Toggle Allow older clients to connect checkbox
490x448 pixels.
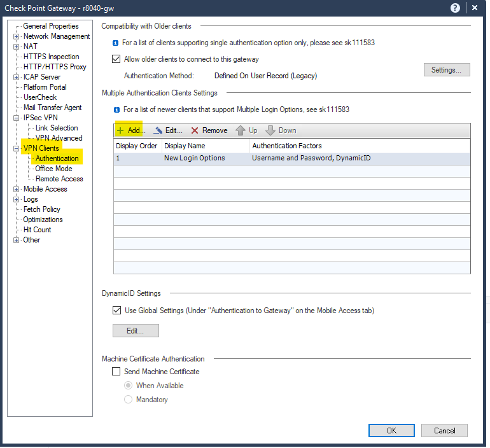coord(116,59)
